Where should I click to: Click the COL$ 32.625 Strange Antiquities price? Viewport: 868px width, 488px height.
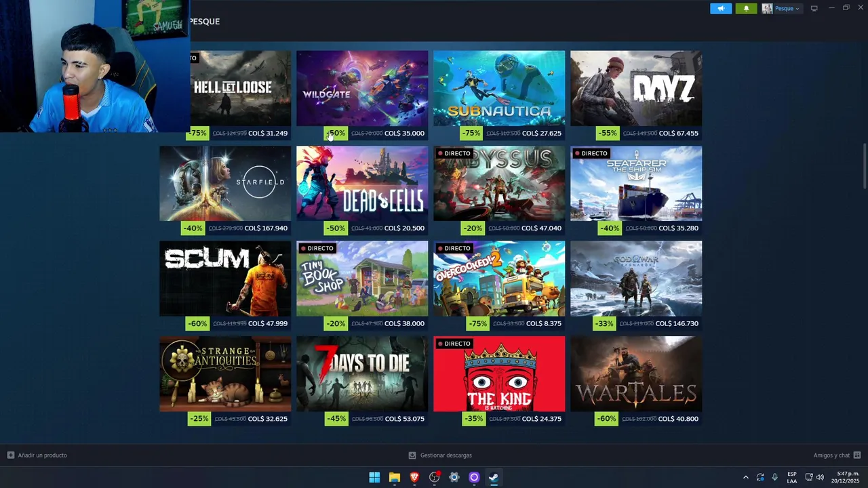268,419
